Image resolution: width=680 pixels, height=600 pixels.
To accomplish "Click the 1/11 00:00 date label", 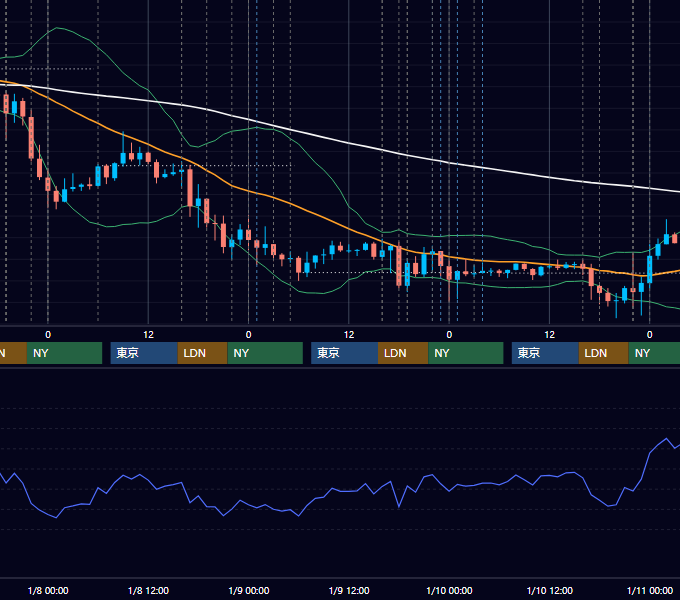I will pyautogui.click(x=650, y=590).
